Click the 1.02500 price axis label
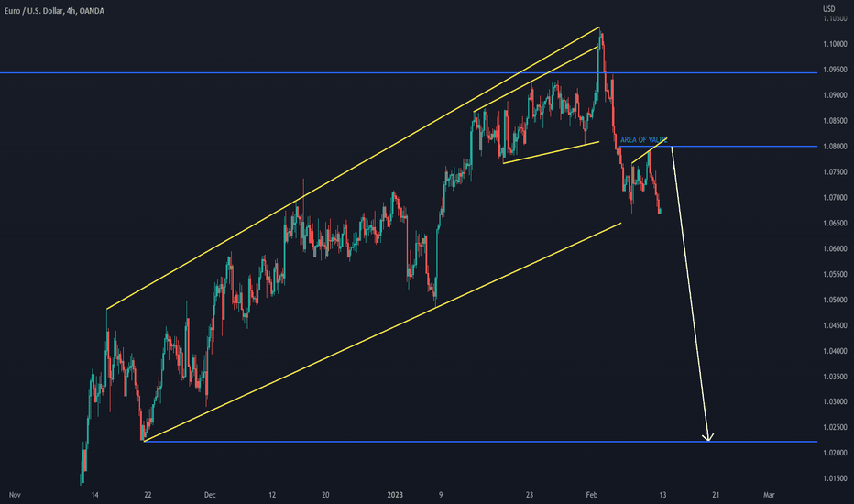 (835, 428)
